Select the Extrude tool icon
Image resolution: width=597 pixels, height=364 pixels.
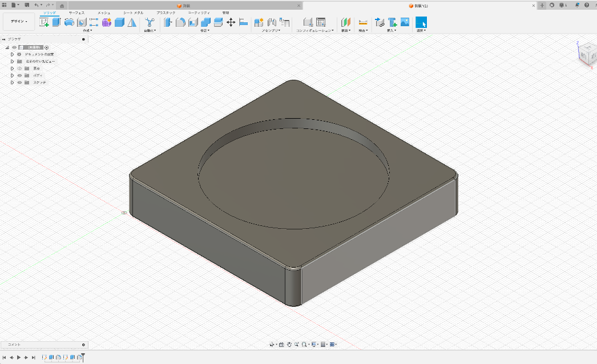coord(56,22)
